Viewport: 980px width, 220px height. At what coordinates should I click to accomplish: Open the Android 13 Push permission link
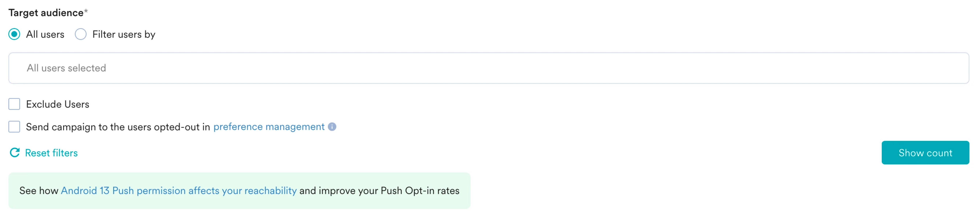[x=178, y=191]
